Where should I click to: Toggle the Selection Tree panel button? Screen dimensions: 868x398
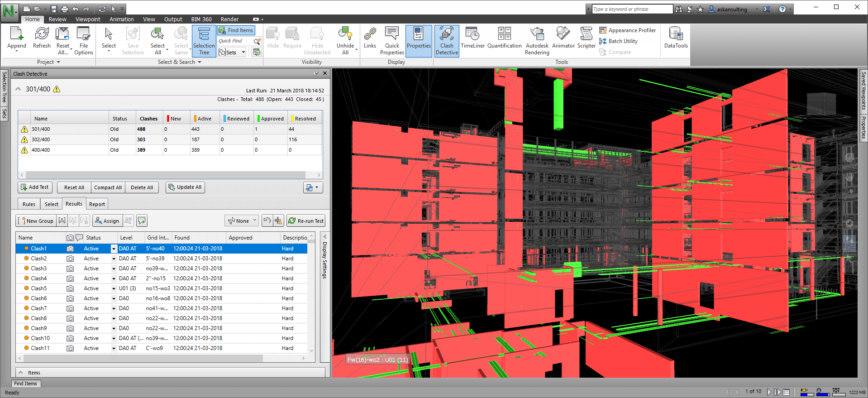[x=204, y=41]
